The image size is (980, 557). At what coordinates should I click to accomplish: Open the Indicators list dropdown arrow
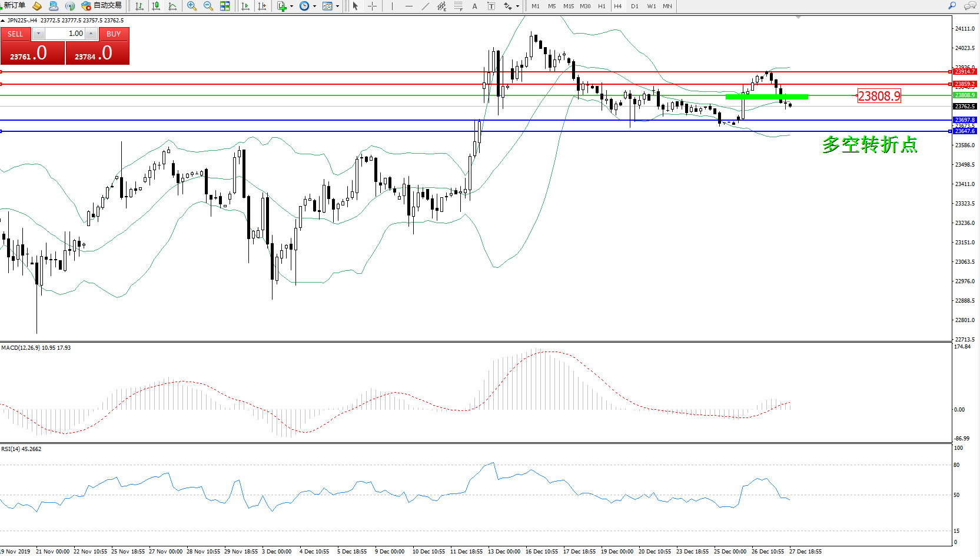(291, 6)
